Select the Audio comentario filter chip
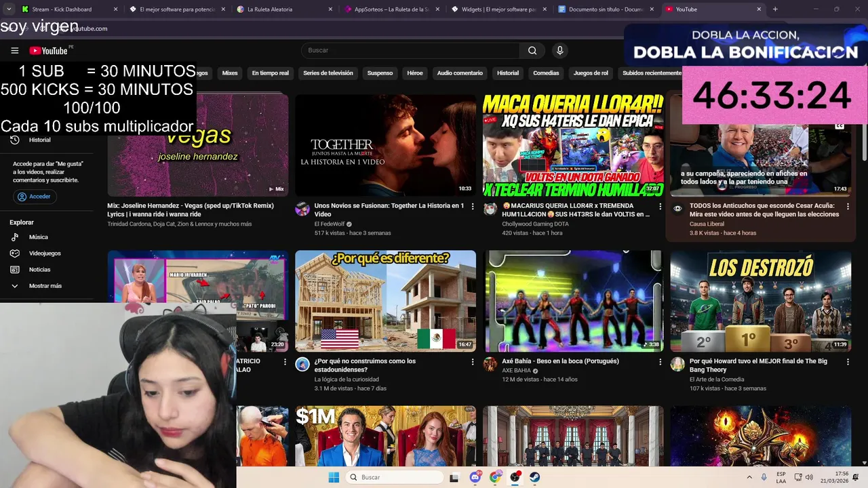 tap(460, 73)
